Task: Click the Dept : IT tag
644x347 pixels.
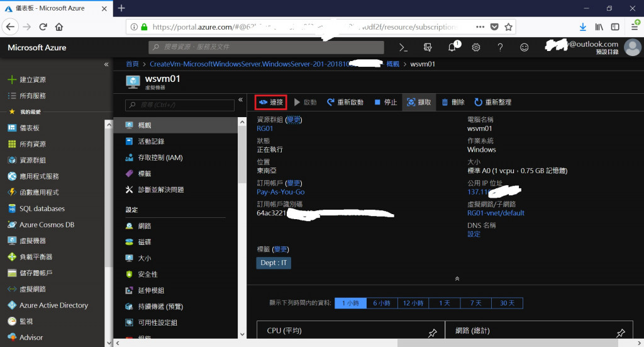Action: [x=274, y=263]
